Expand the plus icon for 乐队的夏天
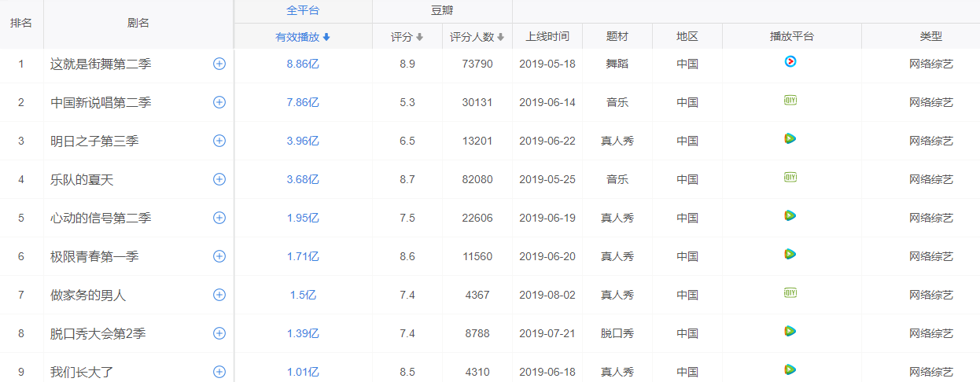The image size is (980, 382). [219, 179]
